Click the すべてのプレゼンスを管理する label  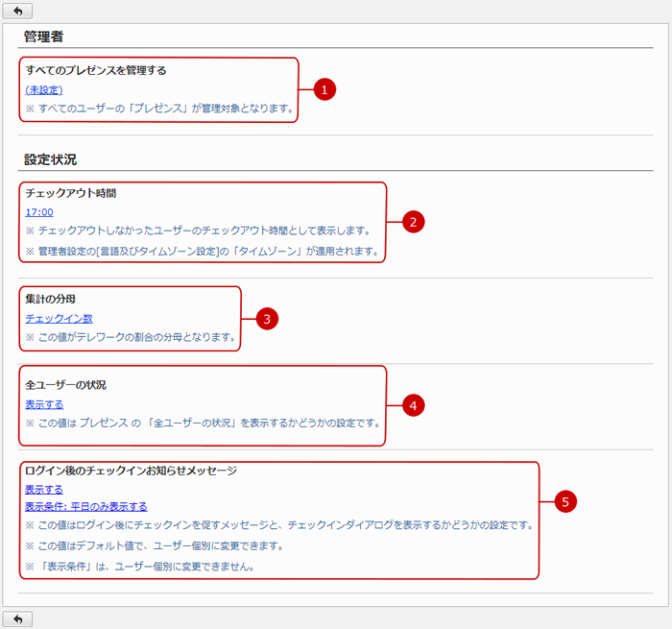click(96, 70)
